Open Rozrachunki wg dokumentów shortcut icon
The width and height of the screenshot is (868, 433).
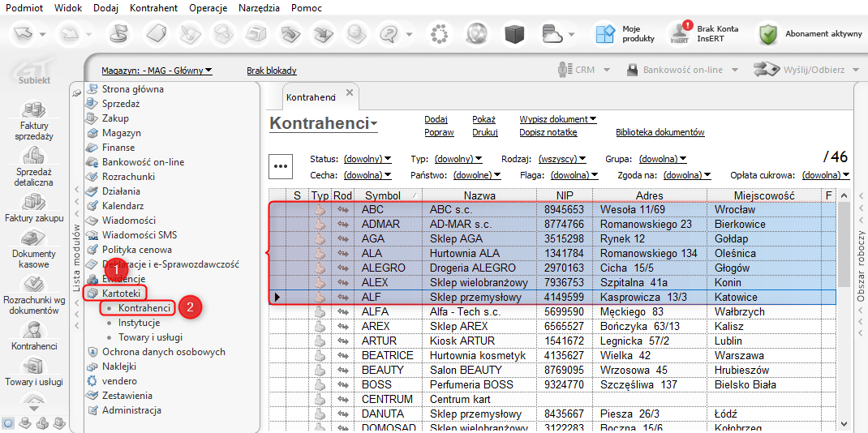[35, 285]
